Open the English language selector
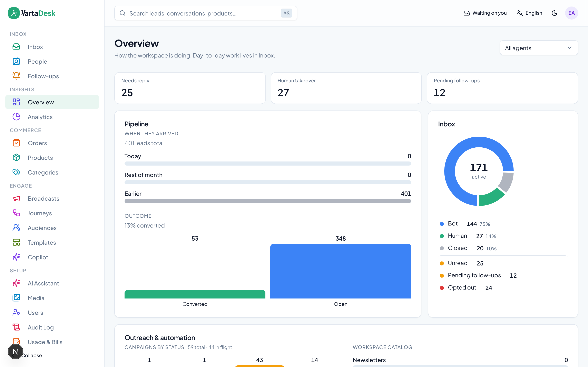The image size is (588, 367). pos(529,13)
